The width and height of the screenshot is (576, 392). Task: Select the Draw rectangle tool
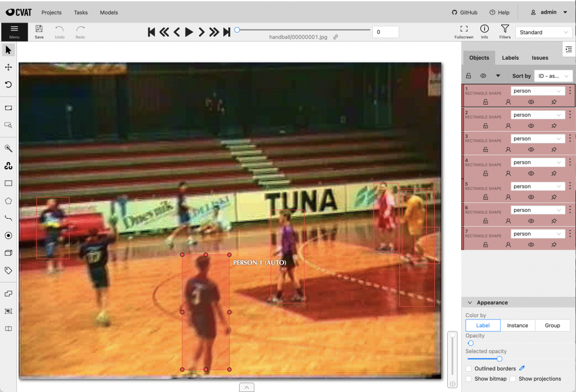tap(8, 183)
